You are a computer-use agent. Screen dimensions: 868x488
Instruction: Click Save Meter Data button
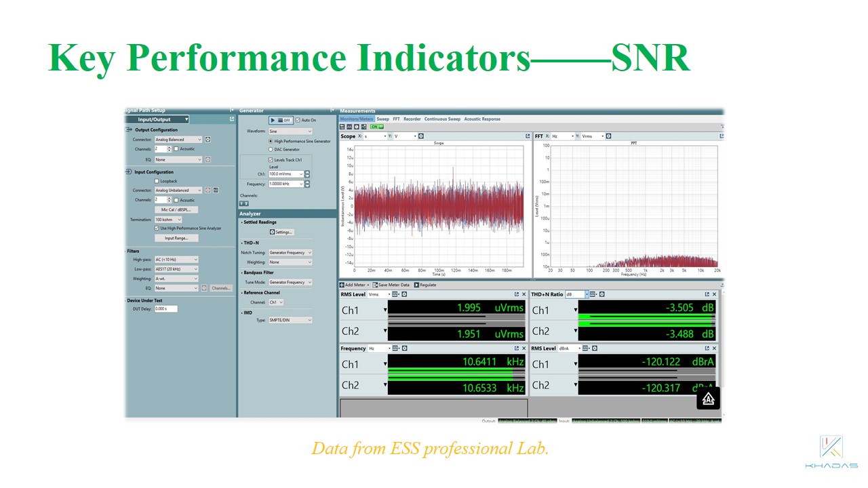391,285
